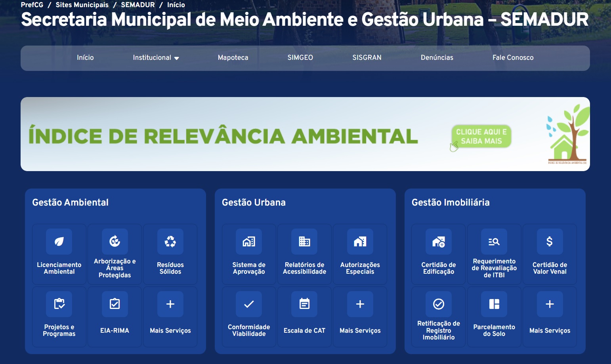Select the Requerimento de Reavaliação de ITBI icon
The height and width of the screenshot is (364, 611).
coord(494,242)
